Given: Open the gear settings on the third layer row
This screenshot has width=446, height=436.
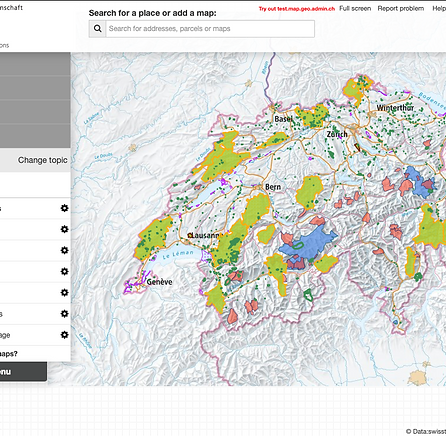Looking at the screenshot, I should pos(64,250).
